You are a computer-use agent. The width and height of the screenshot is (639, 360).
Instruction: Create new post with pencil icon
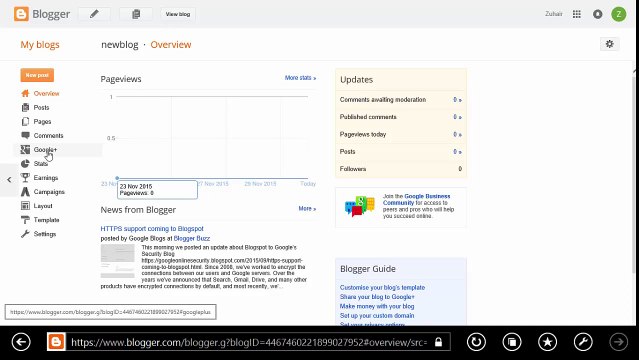click(x=94, y=14)
